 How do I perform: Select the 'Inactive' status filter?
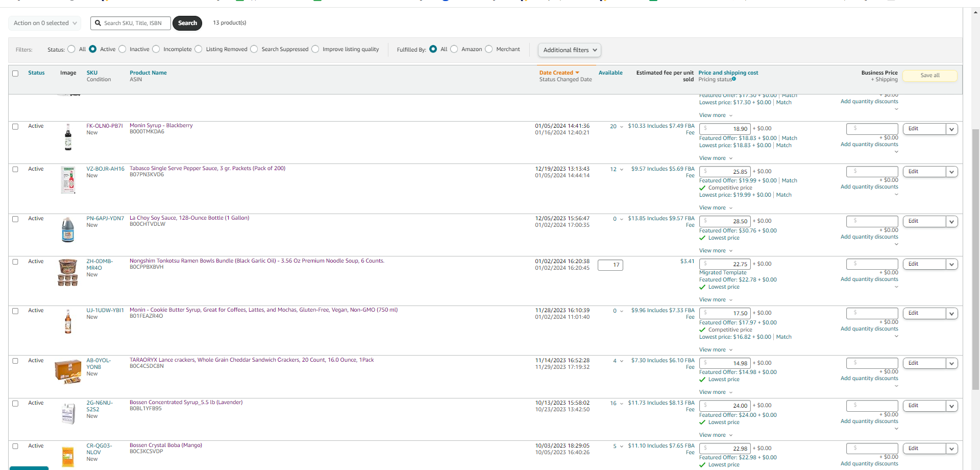point(122,49)
